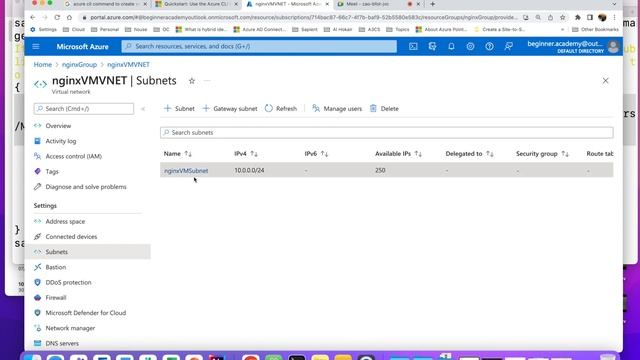This screenshot has height=360, width=640.
Task: Open the Cloud bookmarks folder
Action: click(74, 29)
